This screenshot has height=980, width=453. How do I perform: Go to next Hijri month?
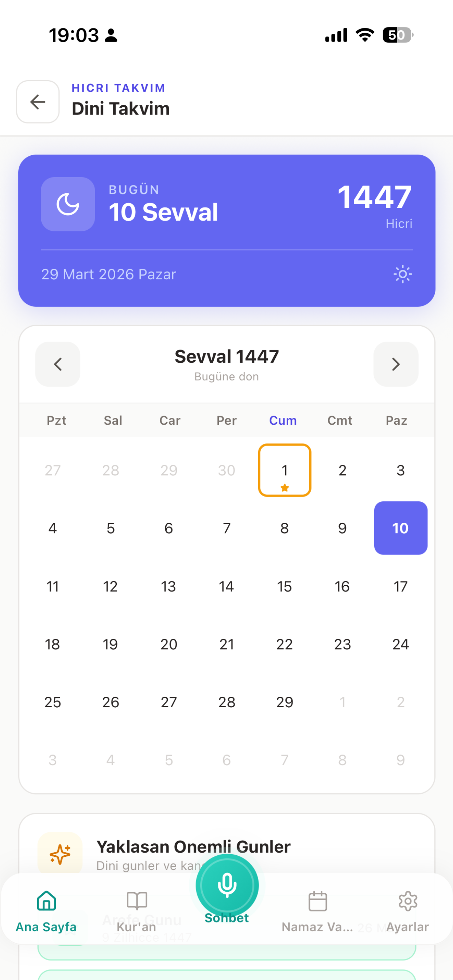[396, 364]
